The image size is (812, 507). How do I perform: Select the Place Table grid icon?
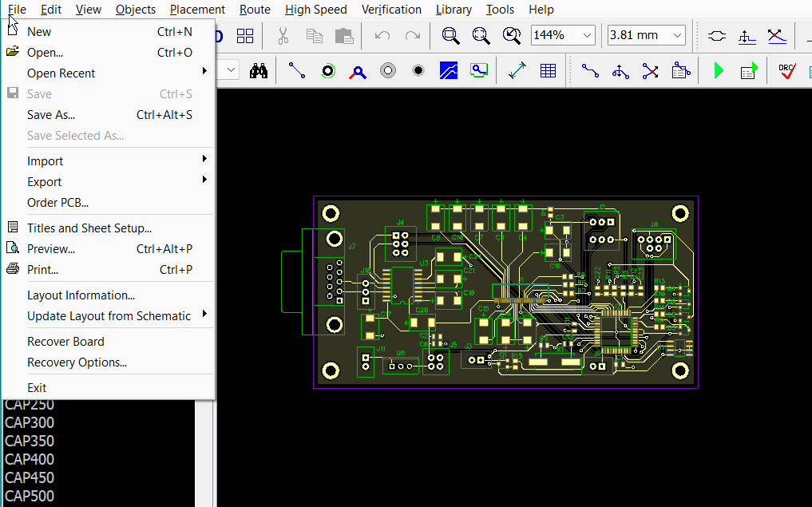click(548, 70)
